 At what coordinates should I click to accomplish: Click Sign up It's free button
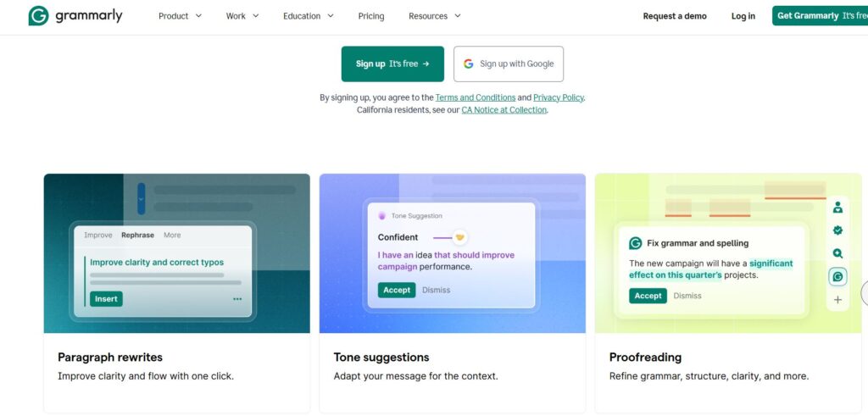coord(392,64)
